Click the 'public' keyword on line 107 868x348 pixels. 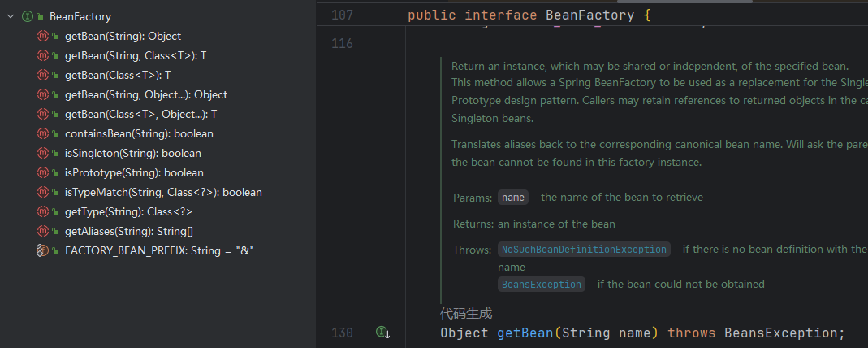[432, 15]
